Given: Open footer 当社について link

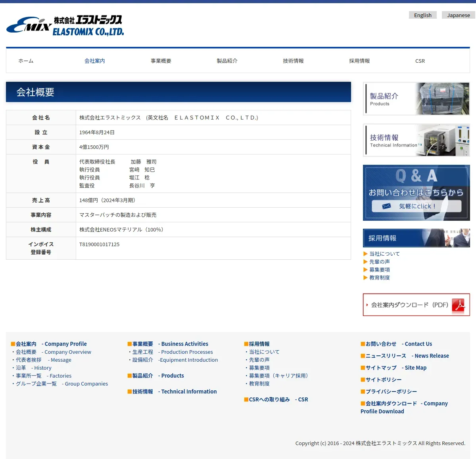Looking at the screenshot, I should tap(264, 352).
